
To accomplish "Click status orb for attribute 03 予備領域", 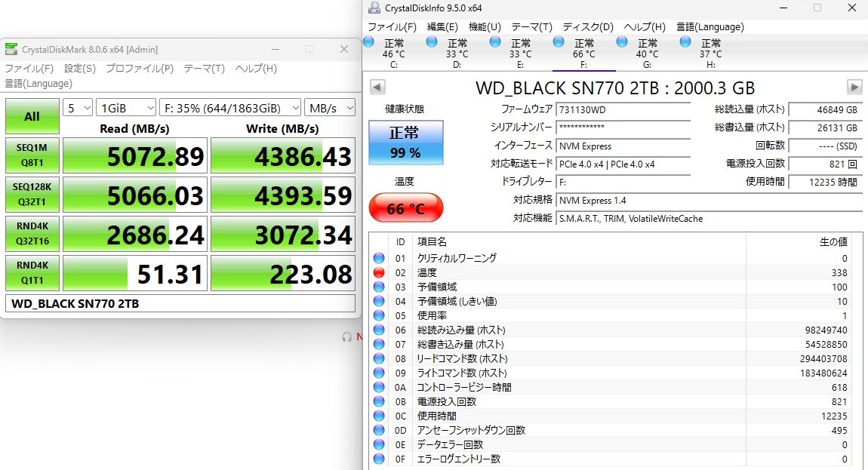I will tap(379, 287).
